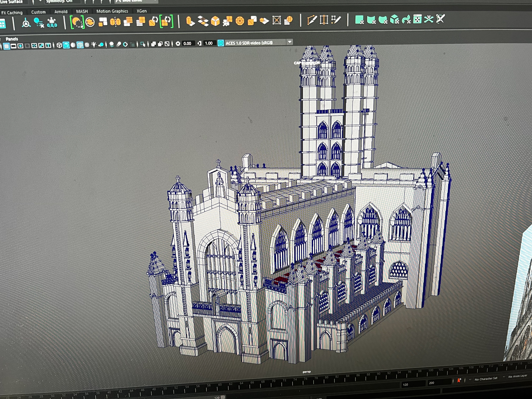This screenshot has width=532, height=399.
Task: Switch to the MASH shelf tab
Action: coord(82,11)
